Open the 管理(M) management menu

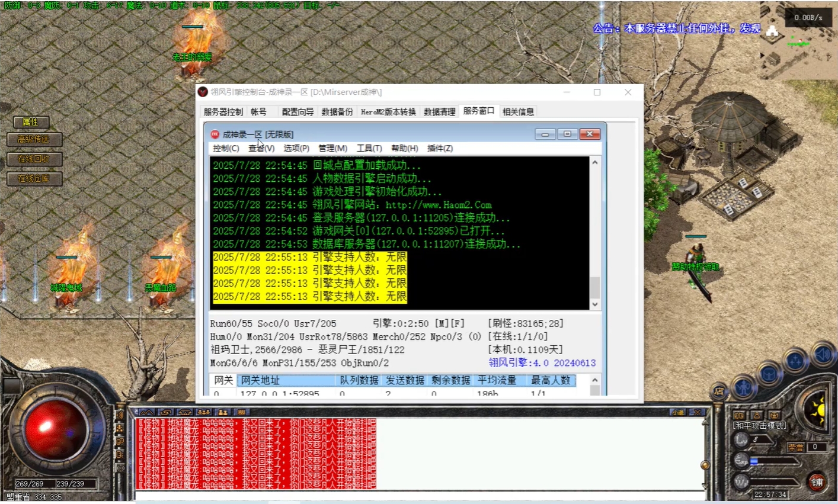click(333, 148)
